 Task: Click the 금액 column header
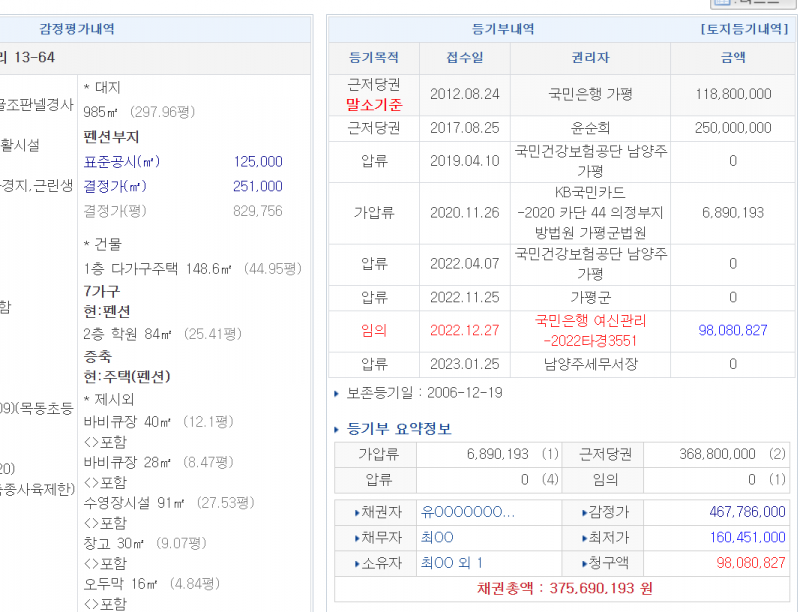point(732,58)
